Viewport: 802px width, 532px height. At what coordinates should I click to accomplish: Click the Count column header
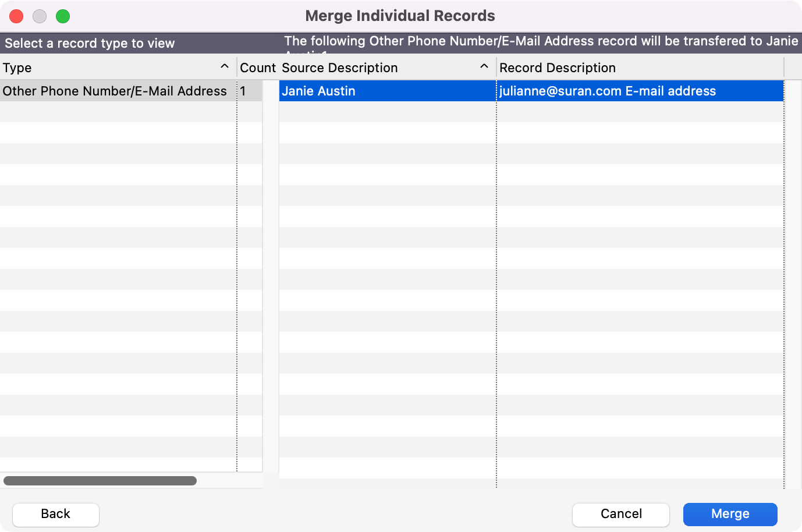click(257, 68)
